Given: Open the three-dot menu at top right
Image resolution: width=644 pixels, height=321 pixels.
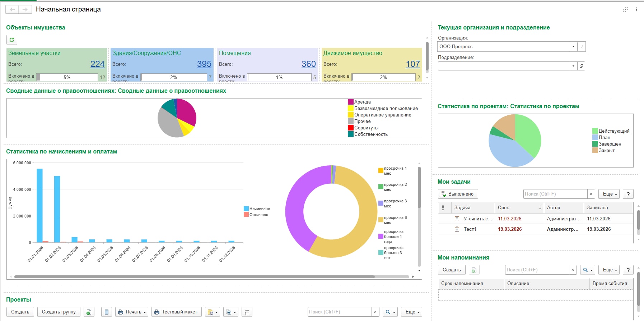Looking at the screenshot, I should tap(636, 9).
